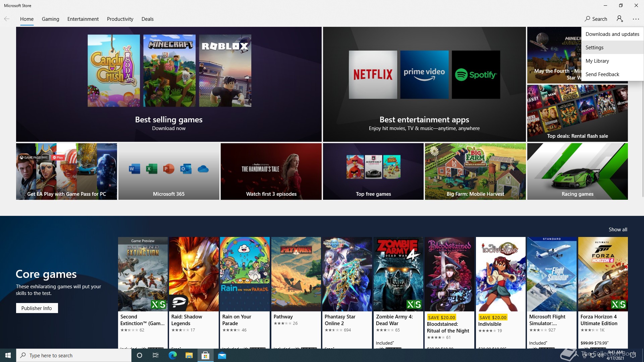This screenshot has height=362, width=644.
Task: Open File Explorer from taskbar
Action: (x=189, y=355)
